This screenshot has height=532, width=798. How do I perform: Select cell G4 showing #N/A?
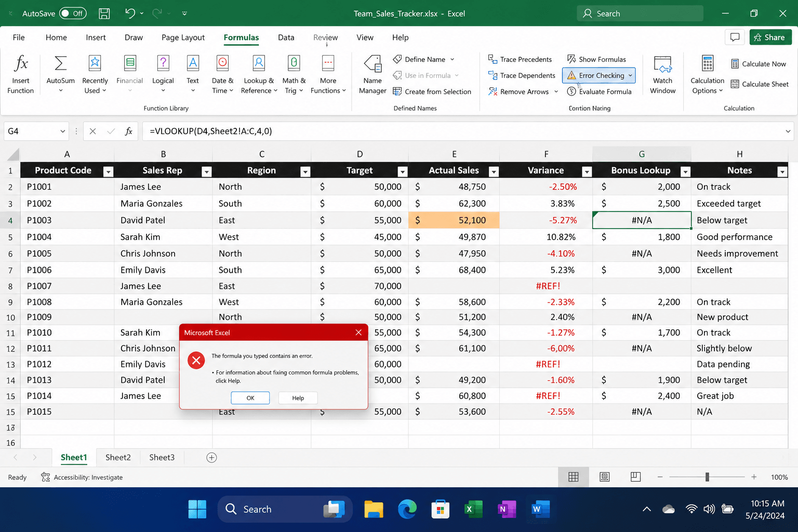[642, 220]
